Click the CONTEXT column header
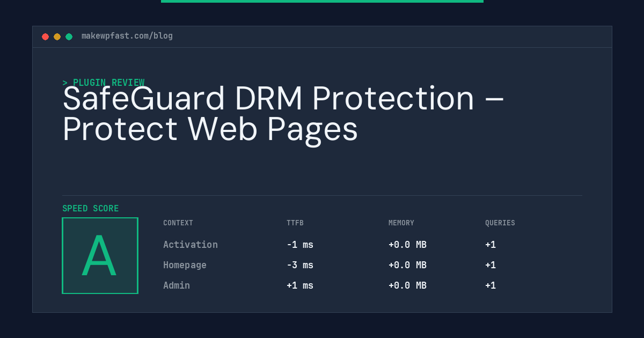644x338 pixels. 178,223
